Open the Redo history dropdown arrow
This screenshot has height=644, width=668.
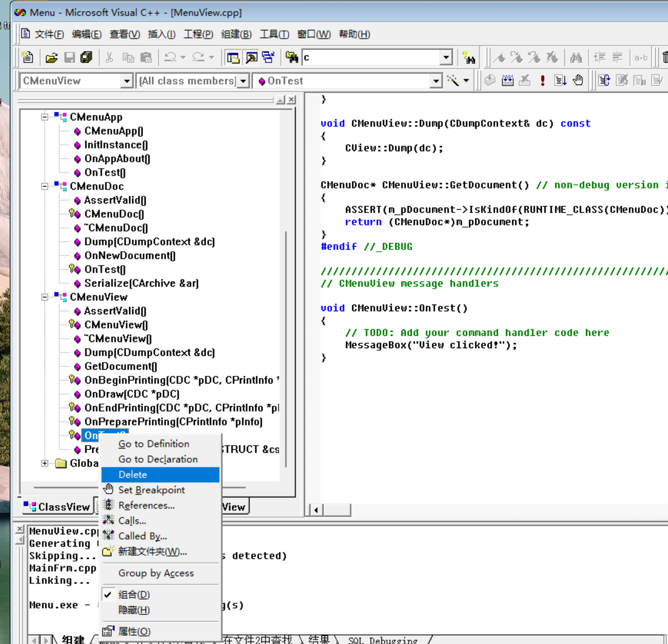tap(211, 57)
